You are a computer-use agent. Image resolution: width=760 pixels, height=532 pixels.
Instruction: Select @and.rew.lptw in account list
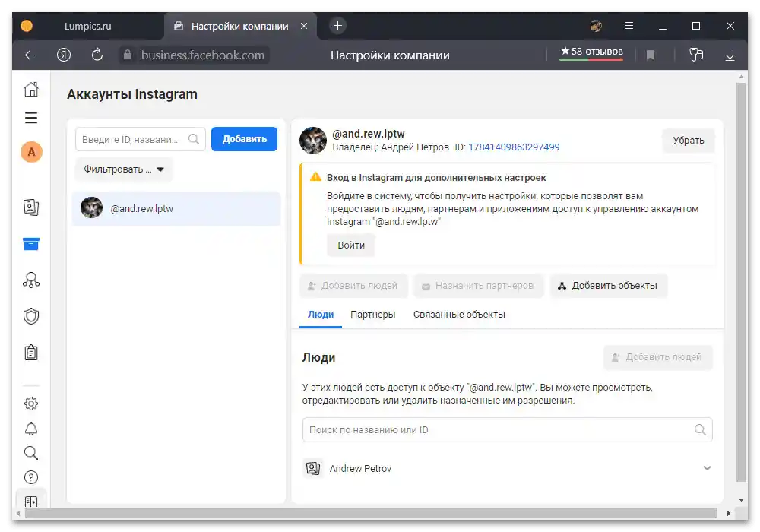176,209
